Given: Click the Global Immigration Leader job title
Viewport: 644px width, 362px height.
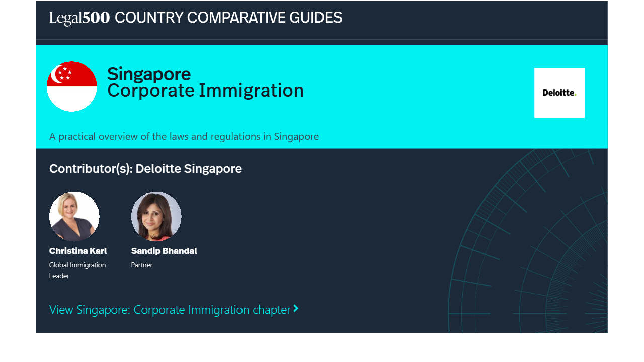Looking at the screenshot, I should click(77, 270).
